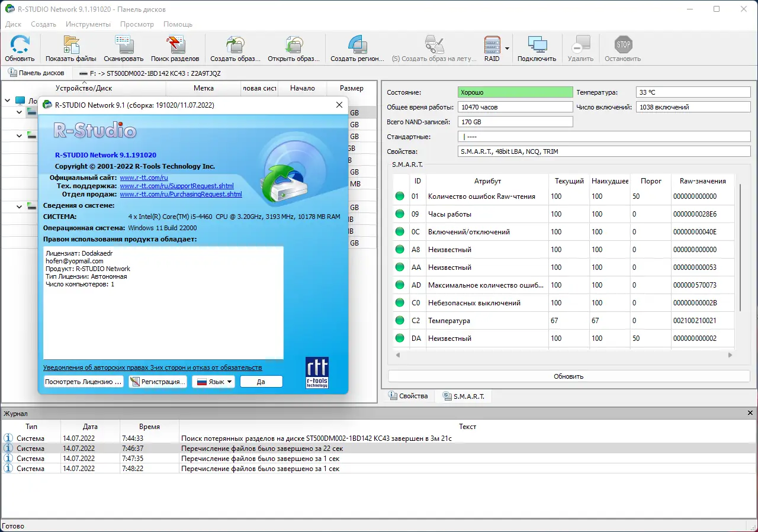Image resolution: width=758 pixels, height=532 pixels.
Task: Click Посмотреть Лицензию button
Action: tap(83, 382)
